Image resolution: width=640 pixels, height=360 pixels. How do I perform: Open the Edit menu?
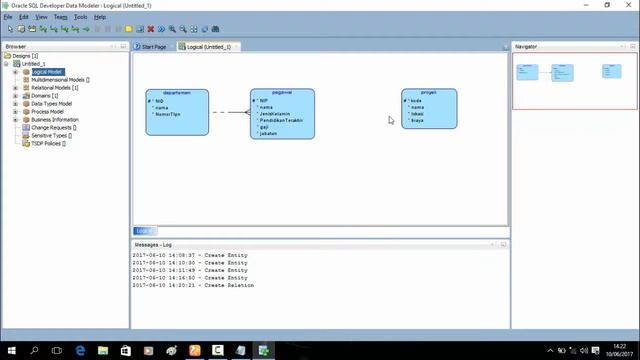[x=24, y=17]
